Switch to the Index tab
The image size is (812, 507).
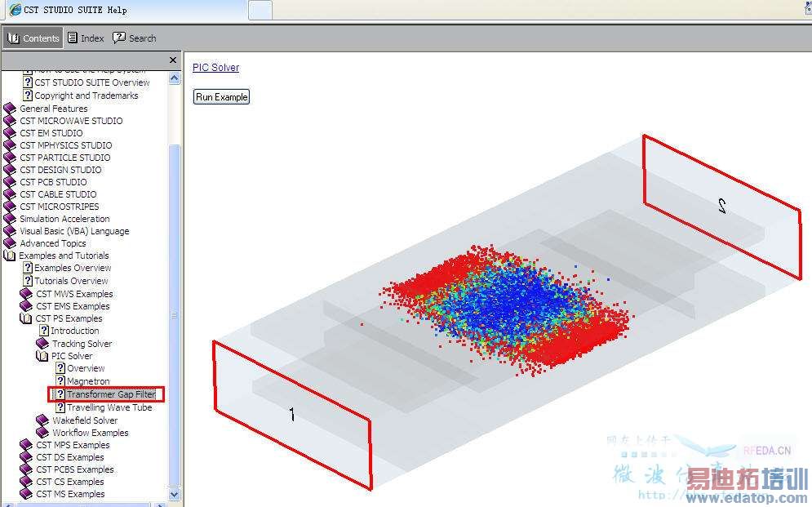(86, 38)
